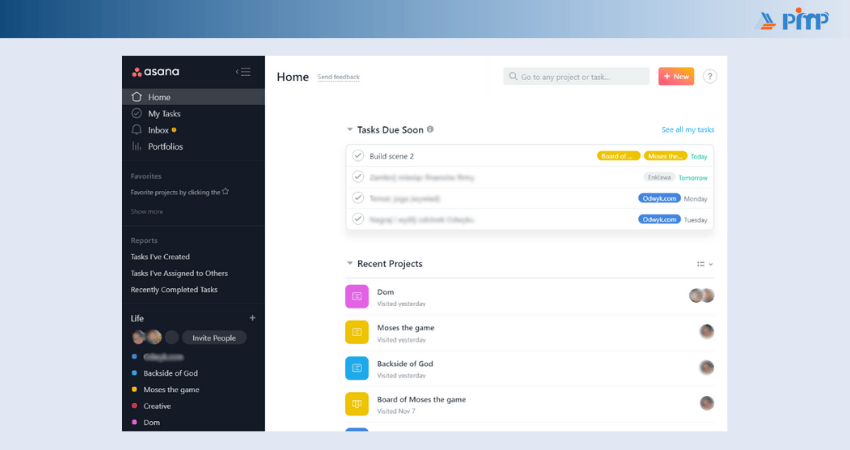Open the Dom project in Recent Projects
This screenshot has height=450, width=850.
pyautogui.click(x=530, y=297)
